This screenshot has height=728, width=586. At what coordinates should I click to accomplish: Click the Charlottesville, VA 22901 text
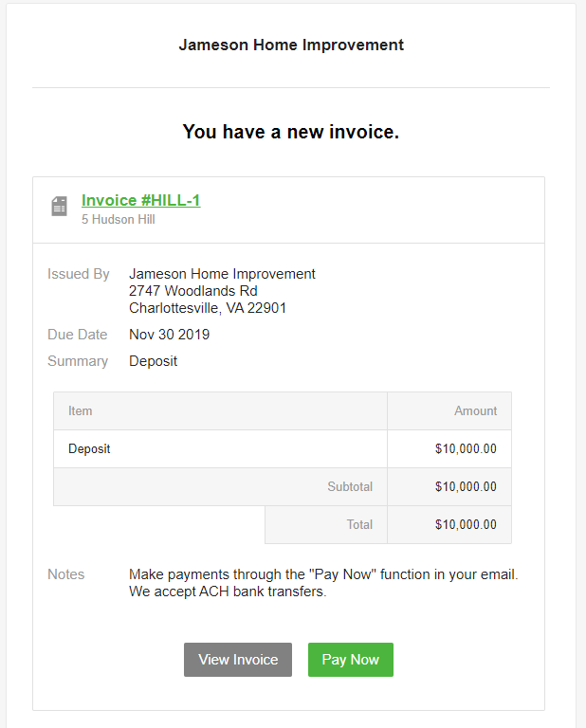[x=208, y=308]
